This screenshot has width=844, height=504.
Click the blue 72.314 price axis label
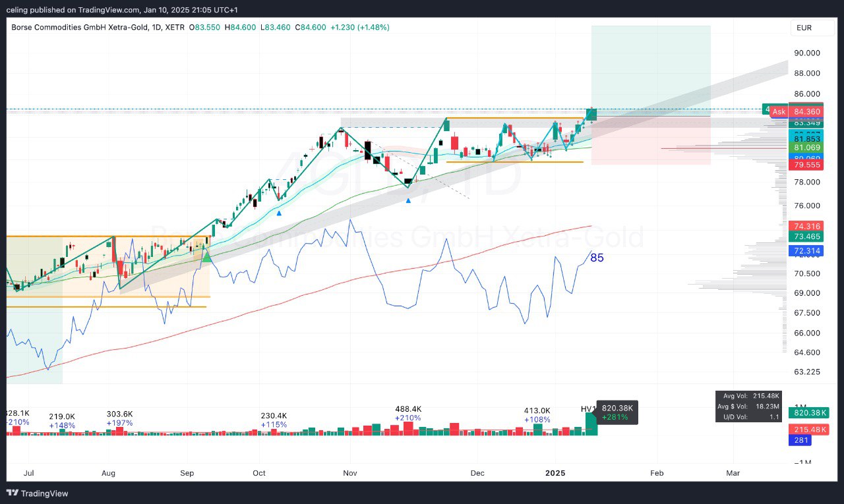[806, 251]
